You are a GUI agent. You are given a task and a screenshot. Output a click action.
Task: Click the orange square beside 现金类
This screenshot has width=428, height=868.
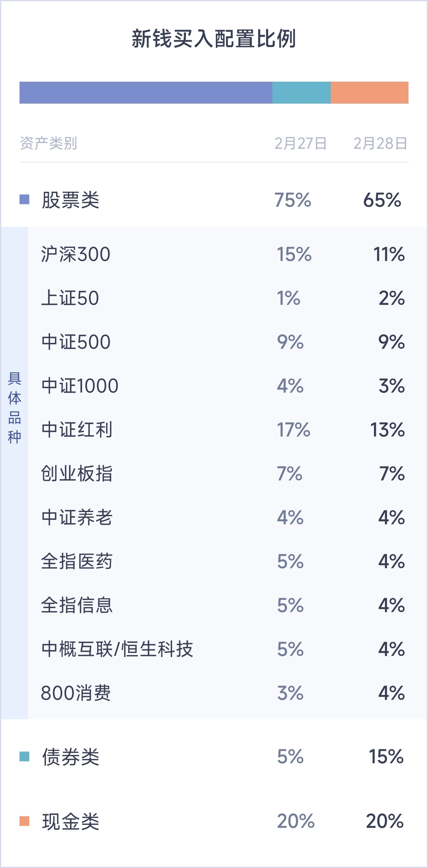[24, 821]
